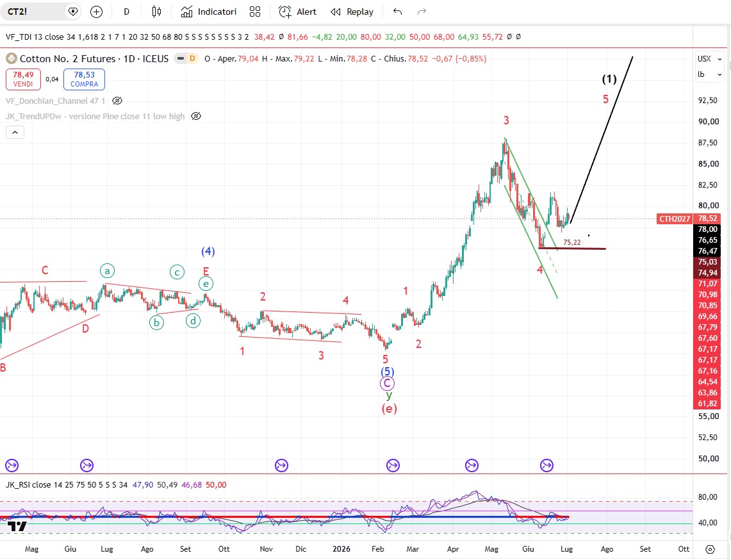Select the VF_TDI indicator legend

pyautogui.click(x=127, y=37)
